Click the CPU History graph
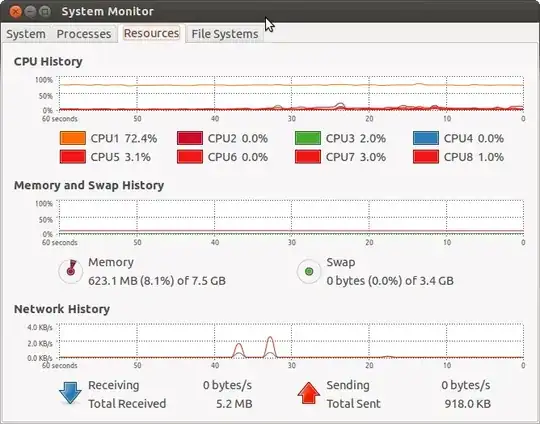The width and height of the screenshot is (540, 424). click(x=291, y=94)
